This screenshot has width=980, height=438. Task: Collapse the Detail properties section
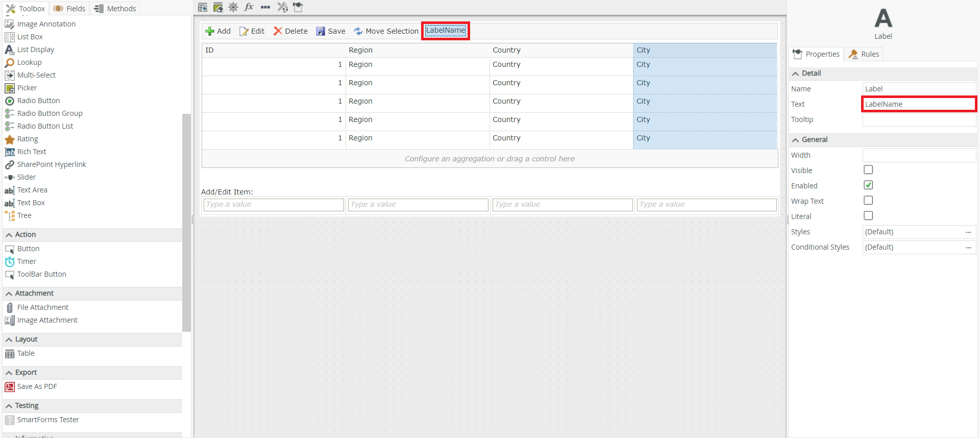[x=796, y=74]
